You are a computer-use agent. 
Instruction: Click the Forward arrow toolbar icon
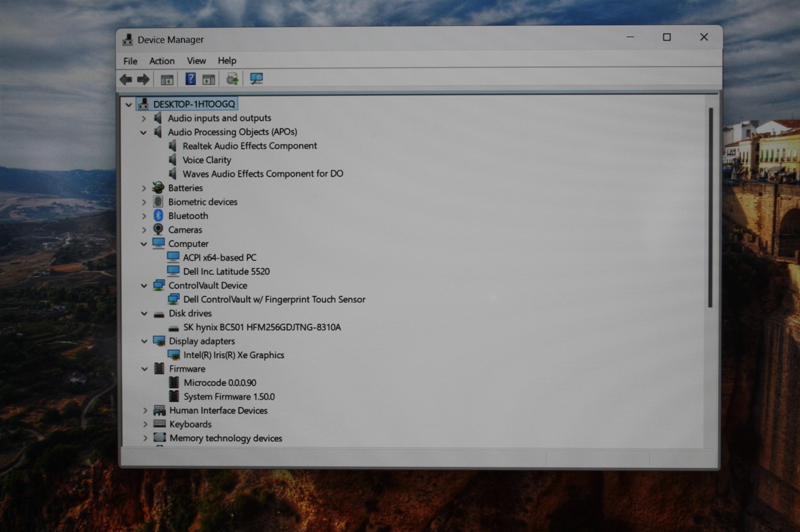tap(144, 79)
